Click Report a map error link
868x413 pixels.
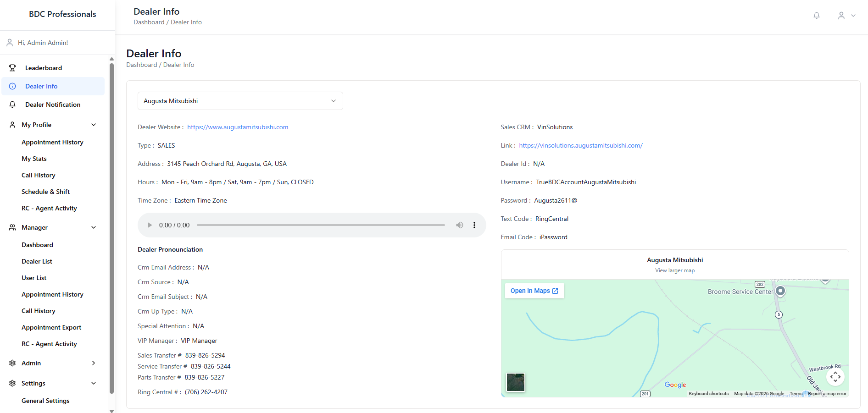tap(827, 394)
